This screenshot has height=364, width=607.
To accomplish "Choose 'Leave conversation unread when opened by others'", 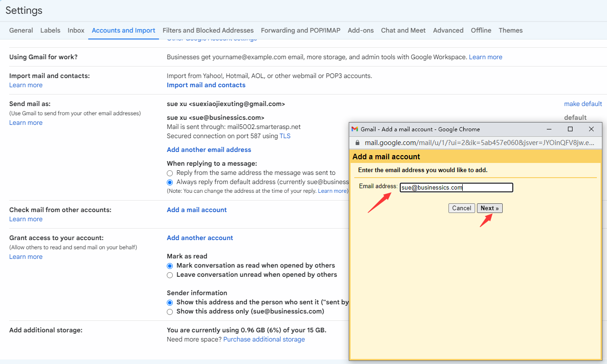I will click(x=170, y=275).
